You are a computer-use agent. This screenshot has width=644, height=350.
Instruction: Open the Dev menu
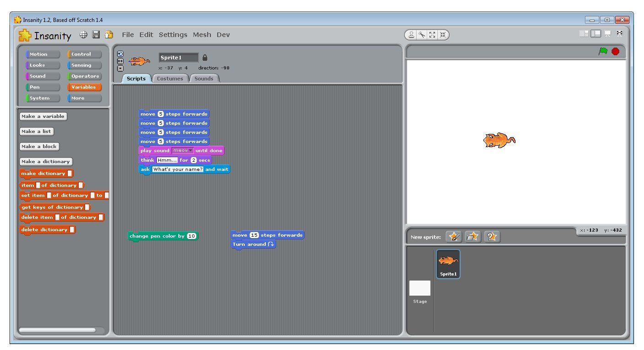point(223,35)
